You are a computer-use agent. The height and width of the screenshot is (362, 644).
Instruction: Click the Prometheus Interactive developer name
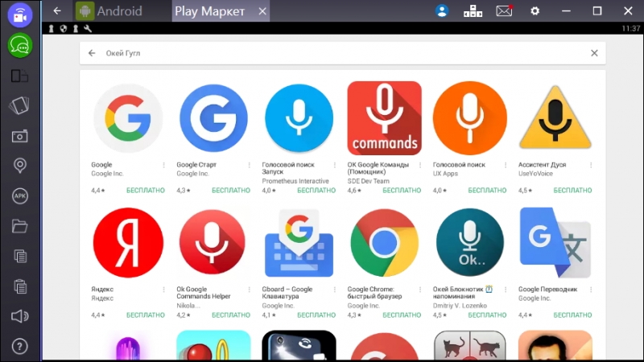pos(295,181)
